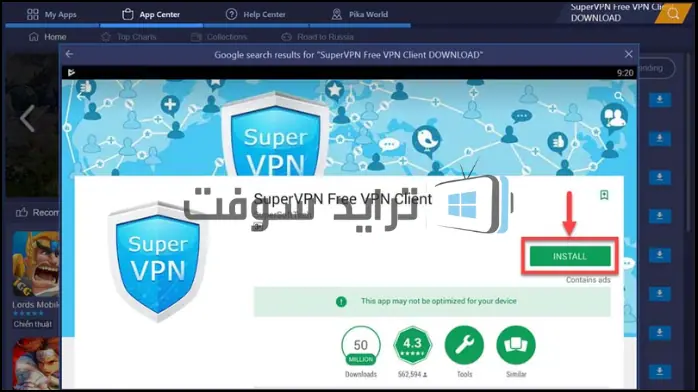Click the back arrow in search results header
The image size is (698, 392).
pyautogui.click(x=69, y=54)
